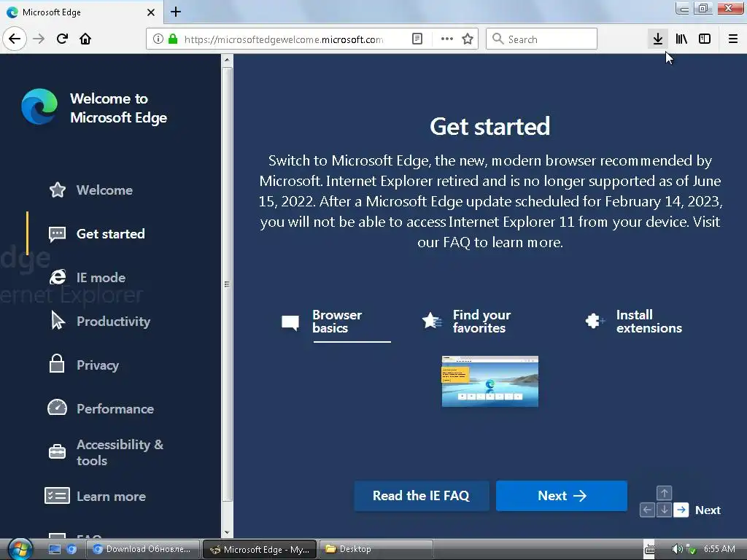Open the hamburger application menu

click(732, 39)
